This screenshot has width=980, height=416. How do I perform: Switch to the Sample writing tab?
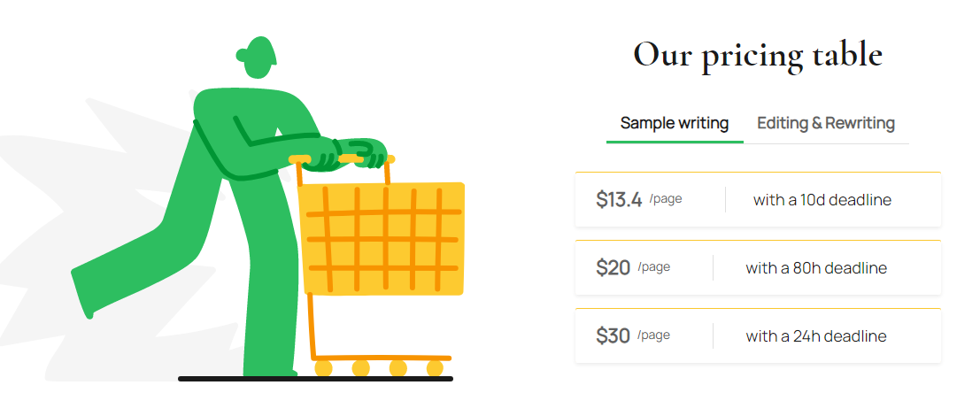tap(675, 123)
